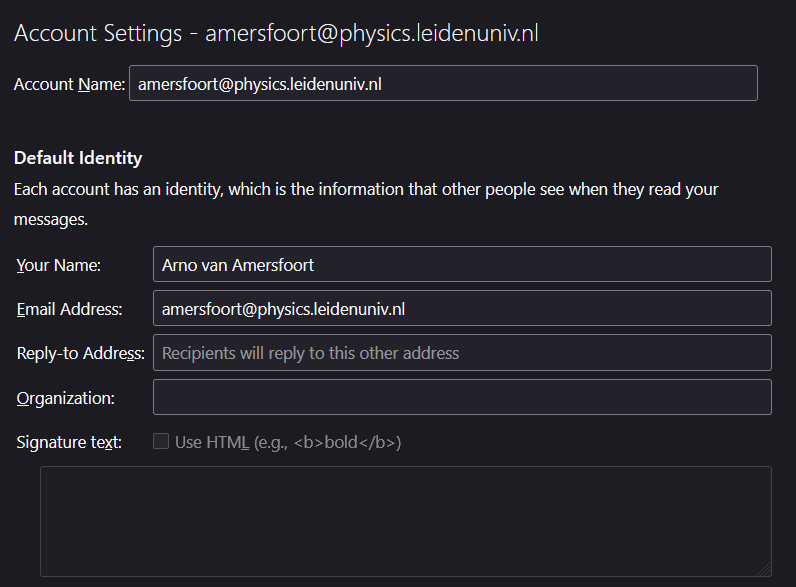Enable the Use HTML checkbox
The image size is (796, 587).
[161, 442]
